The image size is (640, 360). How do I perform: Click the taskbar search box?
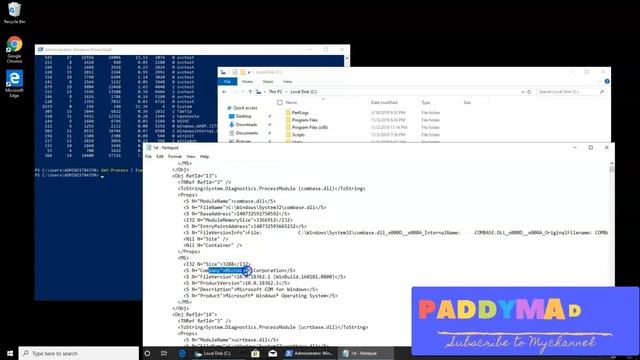point(78,353)
